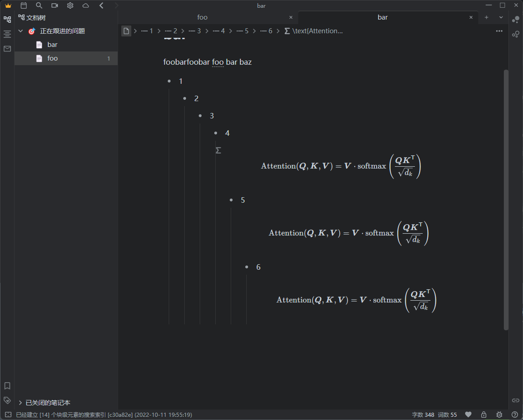Open the outline panel dock icon
This screenshot has width=523, height=420.
point(7,34)
